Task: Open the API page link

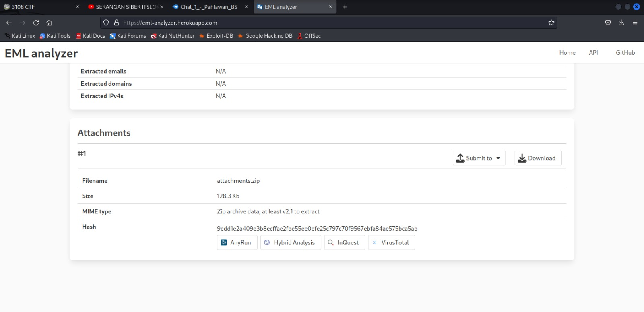Action: 593,52
